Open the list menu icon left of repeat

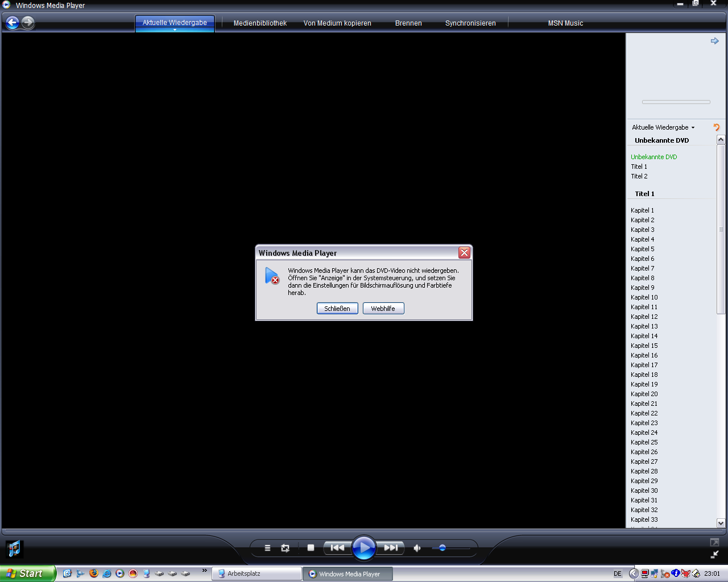[x=267, y=548]
